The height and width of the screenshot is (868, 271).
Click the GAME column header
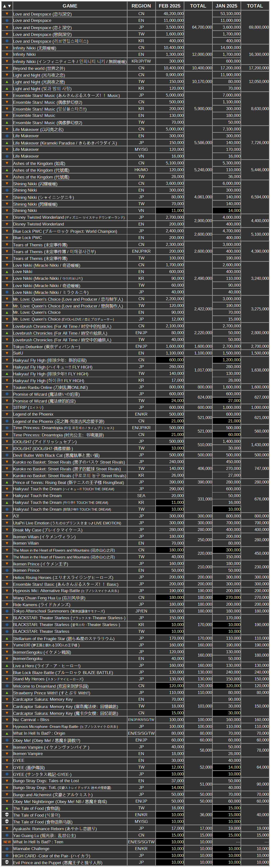pos(70,6)
